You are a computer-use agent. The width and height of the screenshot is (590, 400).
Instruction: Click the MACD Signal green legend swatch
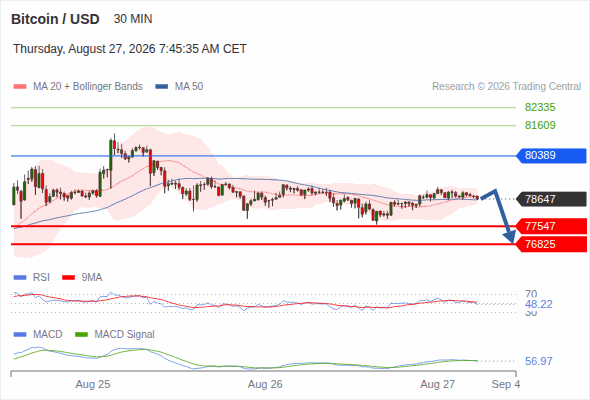pos(81,334)
